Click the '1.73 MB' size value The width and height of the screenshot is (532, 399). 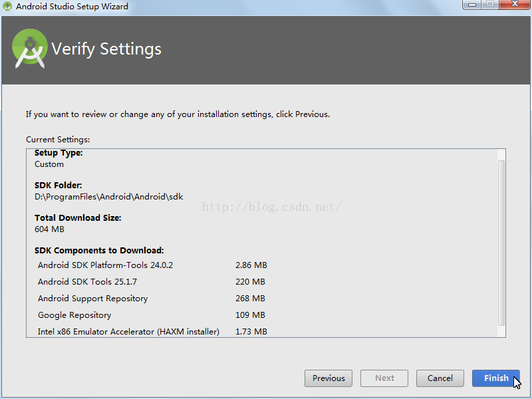251,331
